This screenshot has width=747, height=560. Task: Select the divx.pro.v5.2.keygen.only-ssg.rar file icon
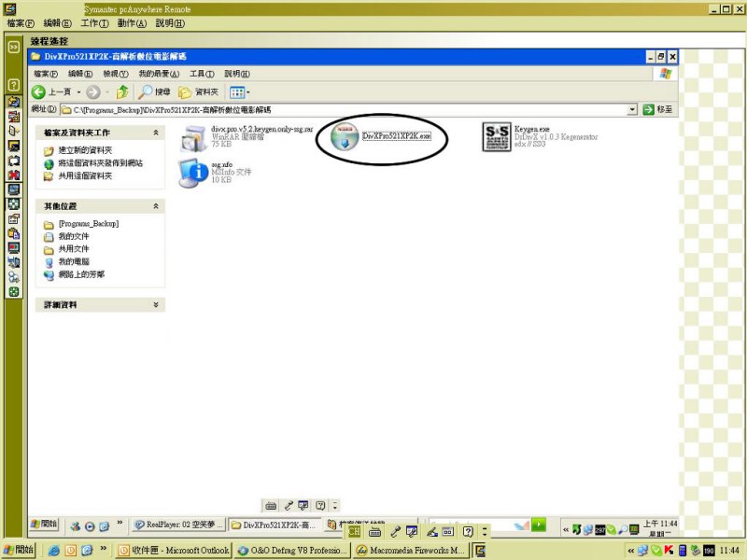193,138
